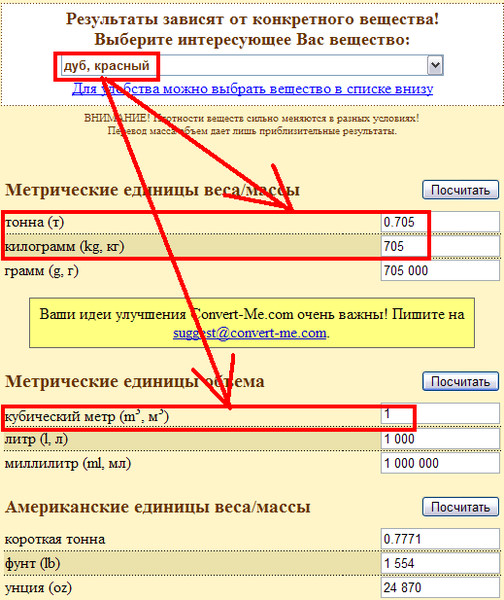504x600 pixels.
Task: Click Посчитать button for metric mass units
Action: [460, 190]
